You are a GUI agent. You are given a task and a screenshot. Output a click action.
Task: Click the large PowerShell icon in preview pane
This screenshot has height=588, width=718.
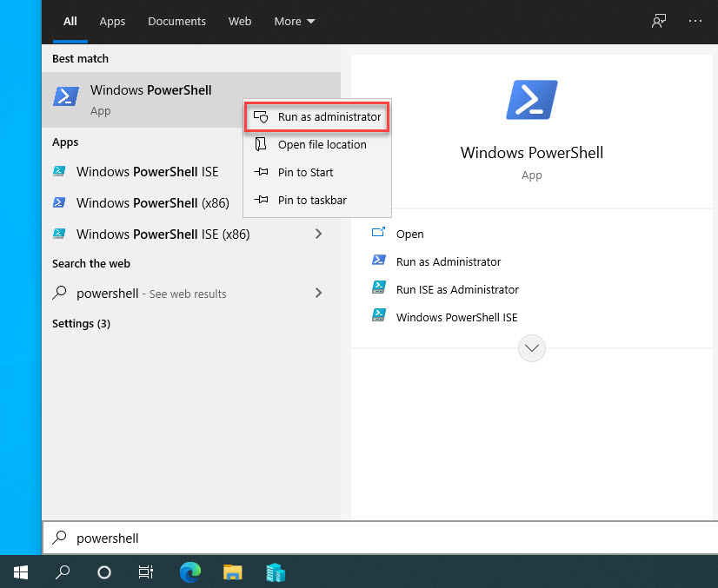click(x=532, y=100)
